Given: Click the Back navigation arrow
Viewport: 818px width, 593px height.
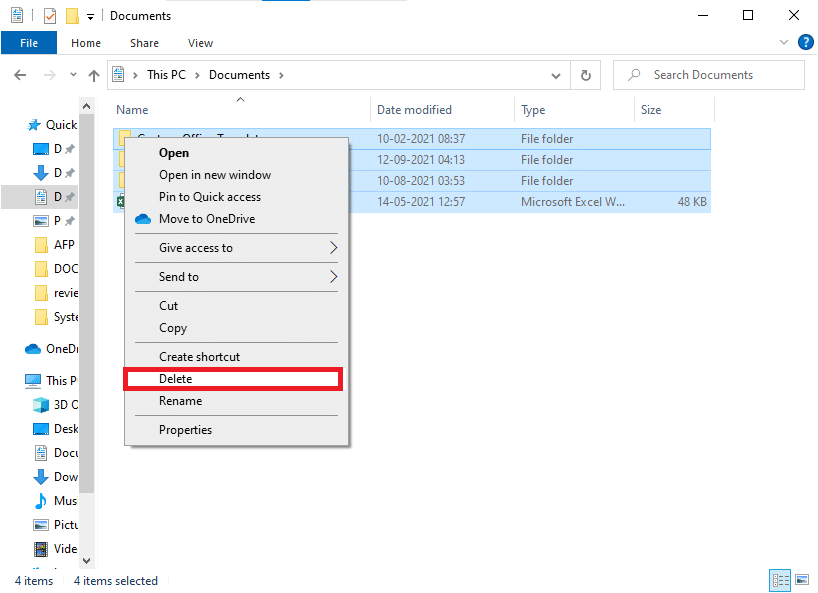Looking at the screenshot, I should click(20, 75).
